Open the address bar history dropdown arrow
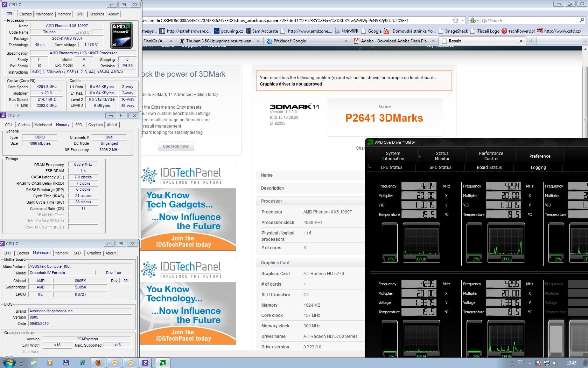Image resolution: width=588 pixels, height=368 pixels. [463, 20]
